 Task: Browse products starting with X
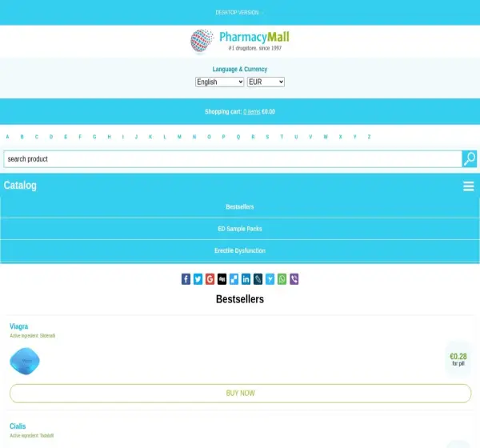pos(341,137)
